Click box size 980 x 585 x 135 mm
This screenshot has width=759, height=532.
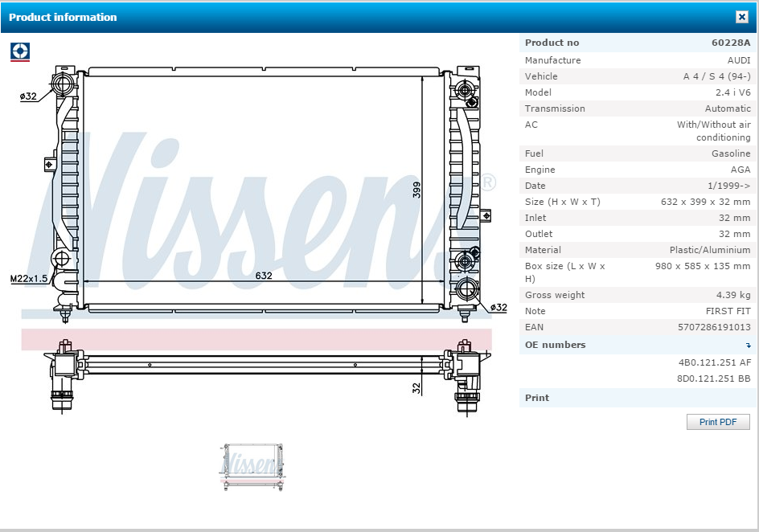(703, 265)
